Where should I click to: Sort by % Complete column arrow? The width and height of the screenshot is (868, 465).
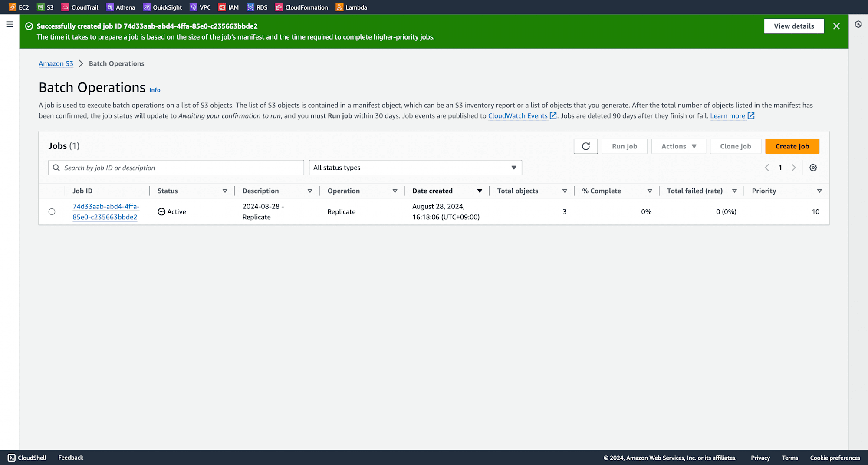(x=650, y=191)
